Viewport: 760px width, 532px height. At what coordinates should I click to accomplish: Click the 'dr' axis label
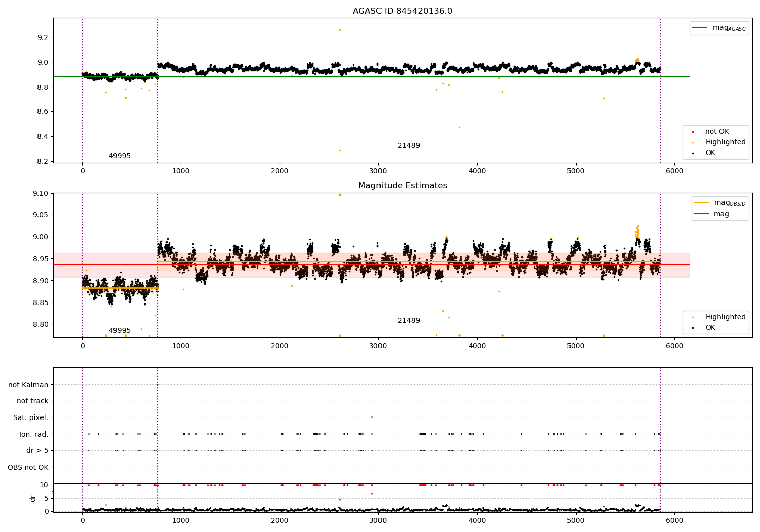coord(33,498)
